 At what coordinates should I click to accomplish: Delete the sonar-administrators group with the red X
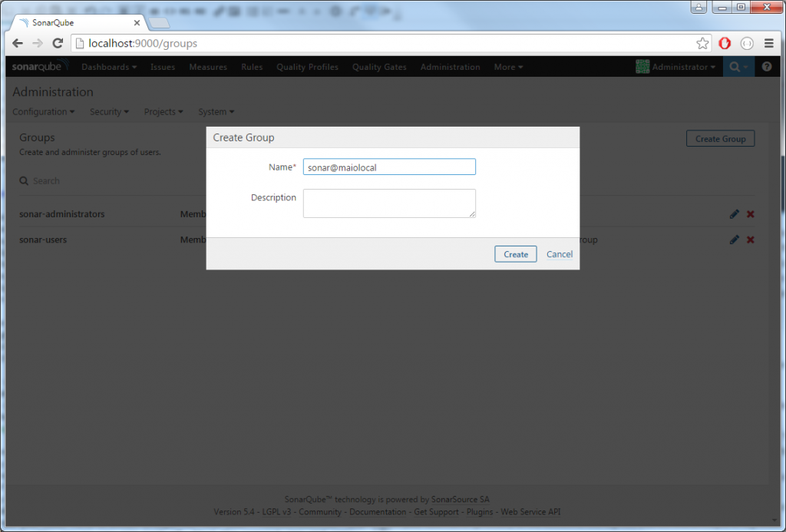751,214
